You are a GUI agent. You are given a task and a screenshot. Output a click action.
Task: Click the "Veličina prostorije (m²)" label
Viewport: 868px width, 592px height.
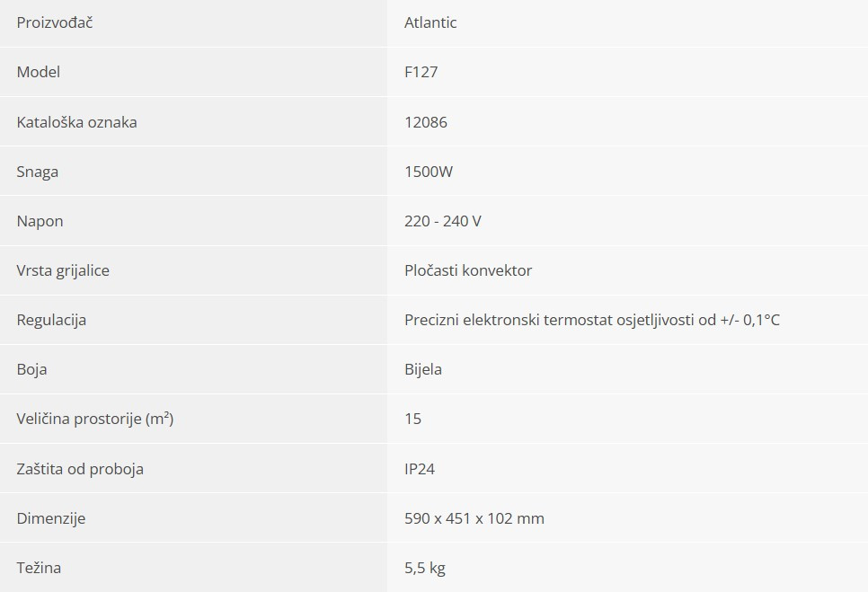pos(95,419)
